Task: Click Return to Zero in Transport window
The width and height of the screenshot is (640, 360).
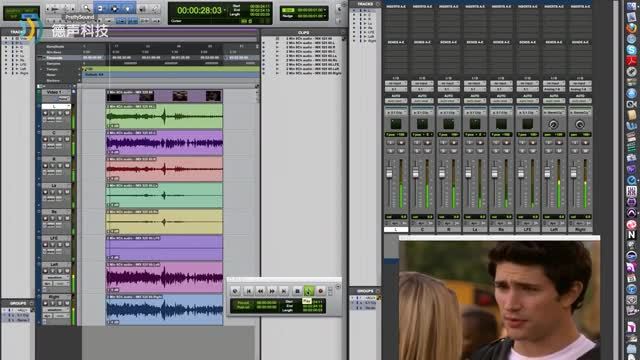Action: tap(248, 291)
